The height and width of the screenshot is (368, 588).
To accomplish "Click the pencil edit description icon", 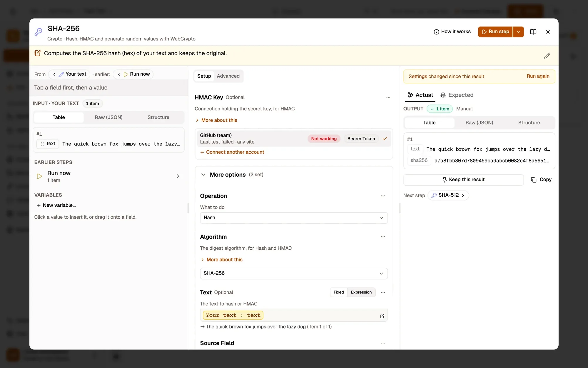I will tap(547, 56).
